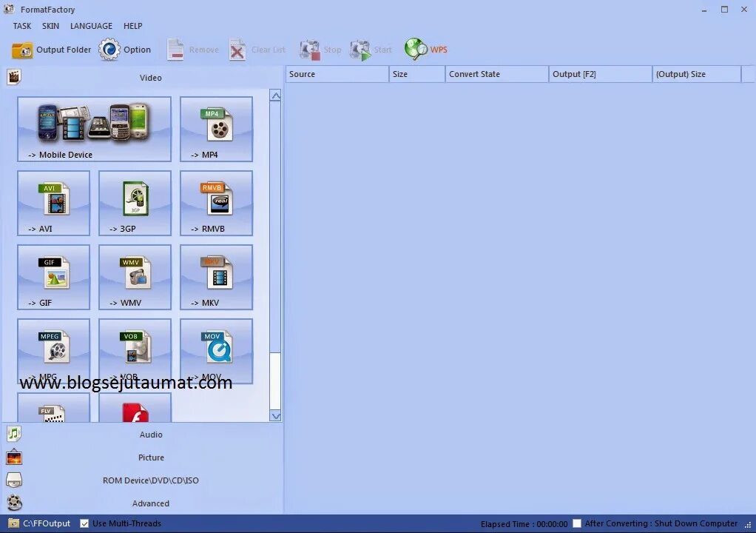Image resolution: width=756 pixels, height=533 pixels.
Task: Open the TASK menu
Action: [x=22, y=26]
